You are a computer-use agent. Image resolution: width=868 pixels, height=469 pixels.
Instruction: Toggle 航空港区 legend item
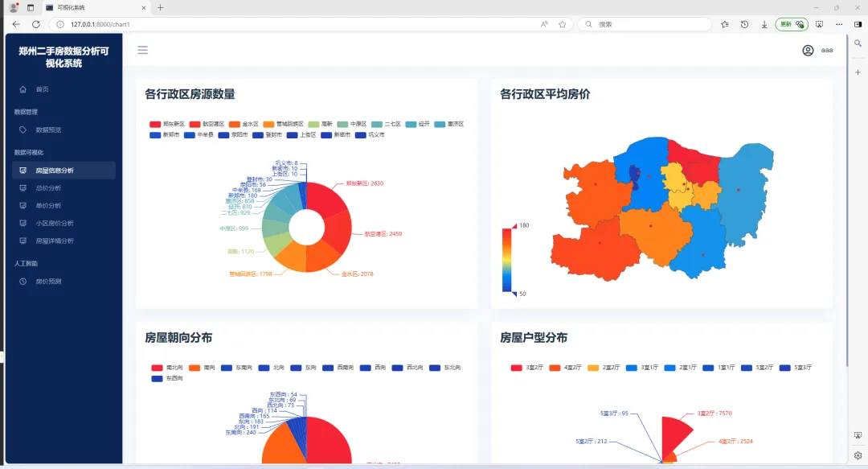point(207,124)
